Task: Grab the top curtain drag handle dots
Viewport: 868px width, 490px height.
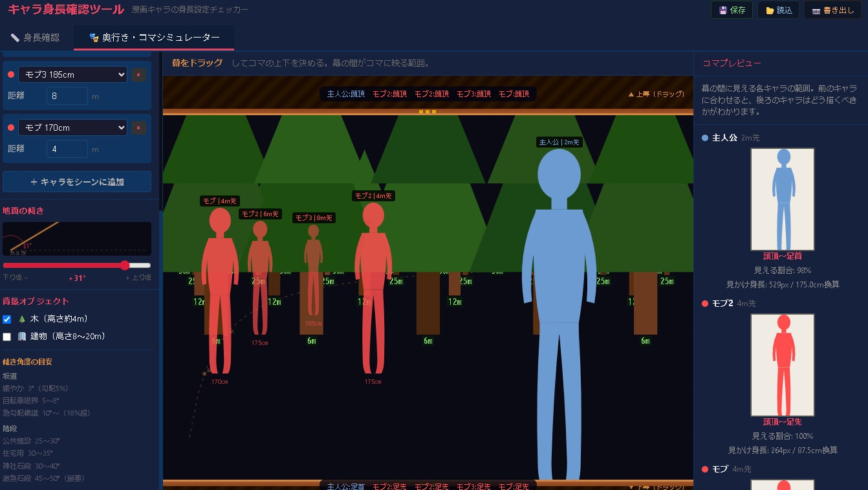Action: click(x=428, y=112)
